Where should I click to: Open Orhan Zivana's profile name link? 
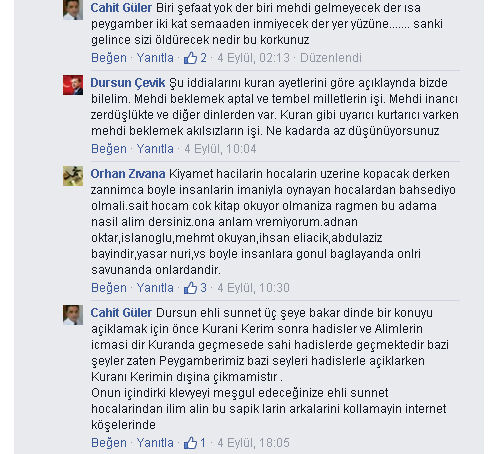[128, 174]
